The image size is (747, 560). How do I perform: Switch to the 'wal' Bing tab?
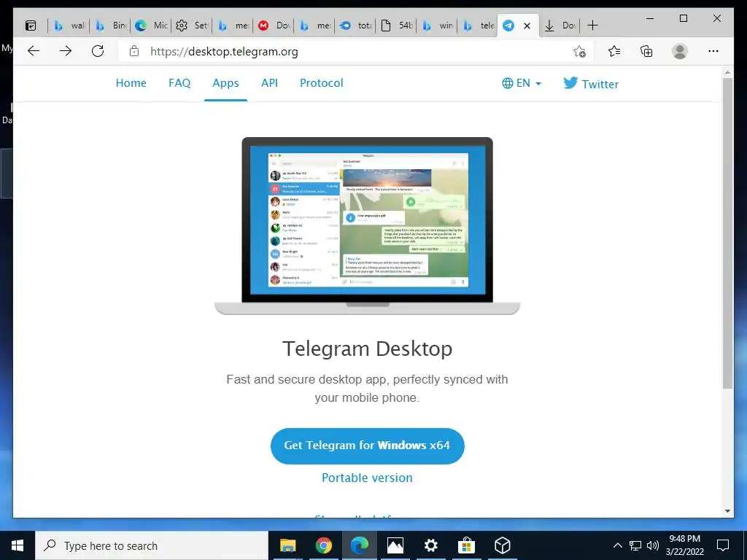coord(69,26)
